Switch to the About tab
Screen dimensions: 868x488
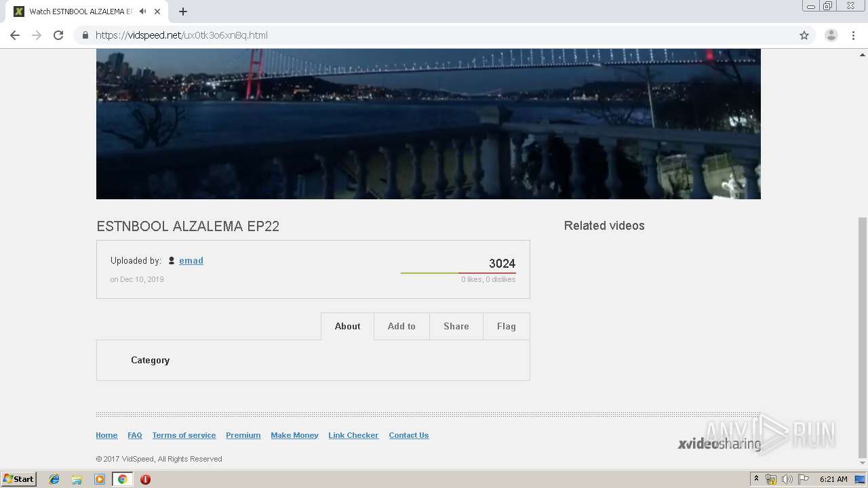[347, 326]
